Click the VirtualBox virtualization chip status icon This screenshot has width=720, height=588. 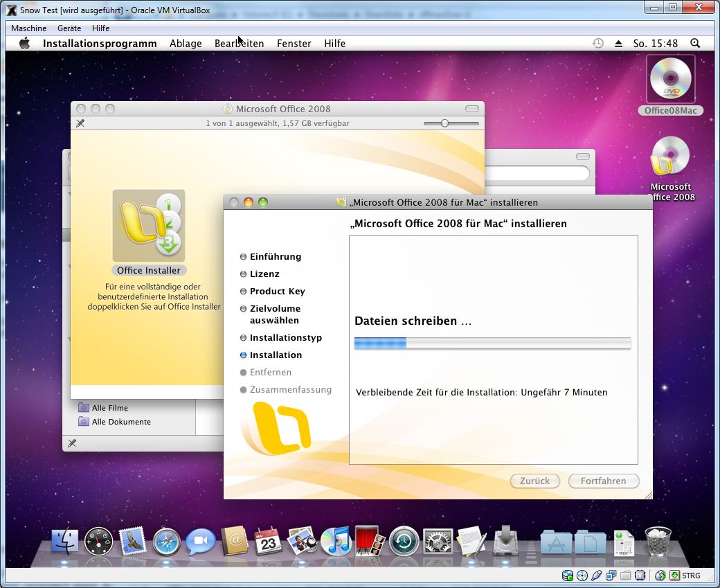640,575
